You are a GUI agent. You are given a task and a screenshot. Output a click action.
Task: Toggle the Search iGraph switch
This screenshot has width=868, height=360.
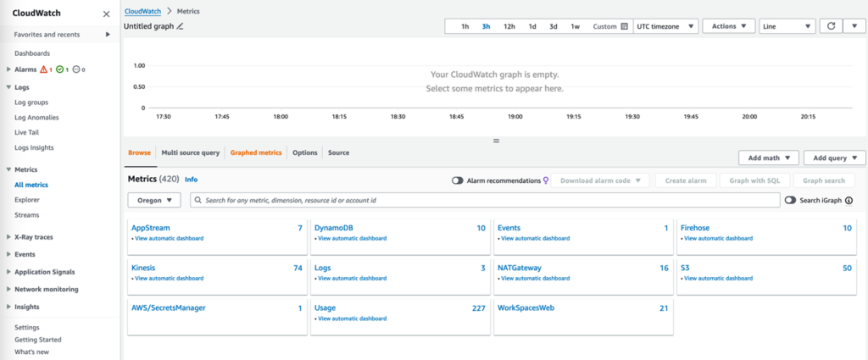(790, 200)
